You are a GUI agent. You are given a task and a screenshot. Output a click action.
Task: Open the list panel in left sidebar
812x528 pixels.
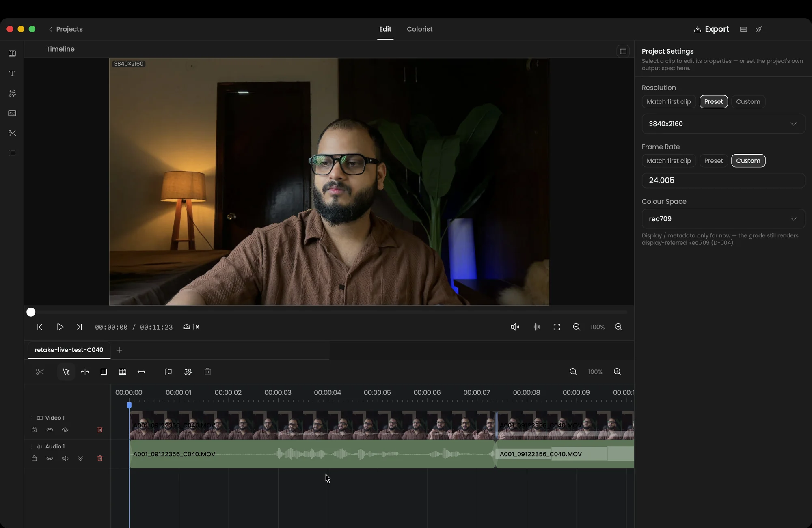click(12, 153)
